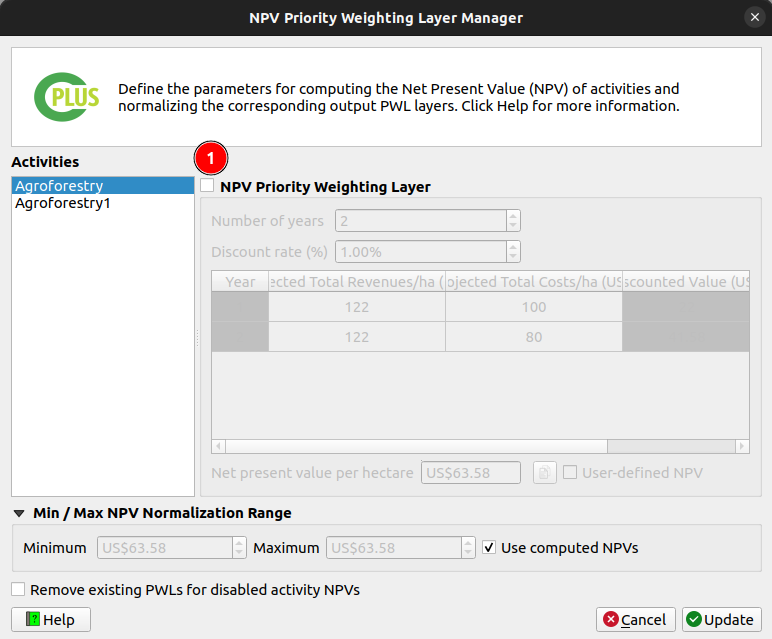
Task: Click the Cancel button
Action: point(636,619)
